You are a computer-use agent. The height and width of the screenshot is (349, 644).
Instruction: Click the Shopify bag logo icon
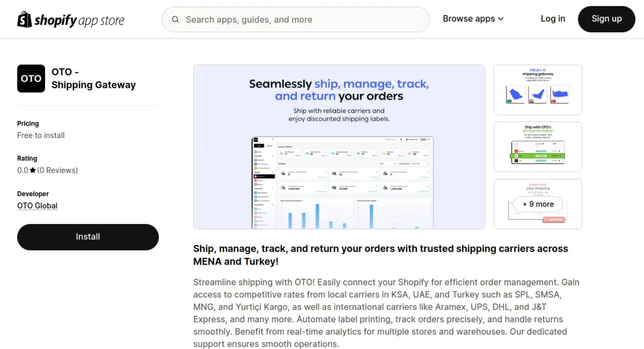(25, 19)
